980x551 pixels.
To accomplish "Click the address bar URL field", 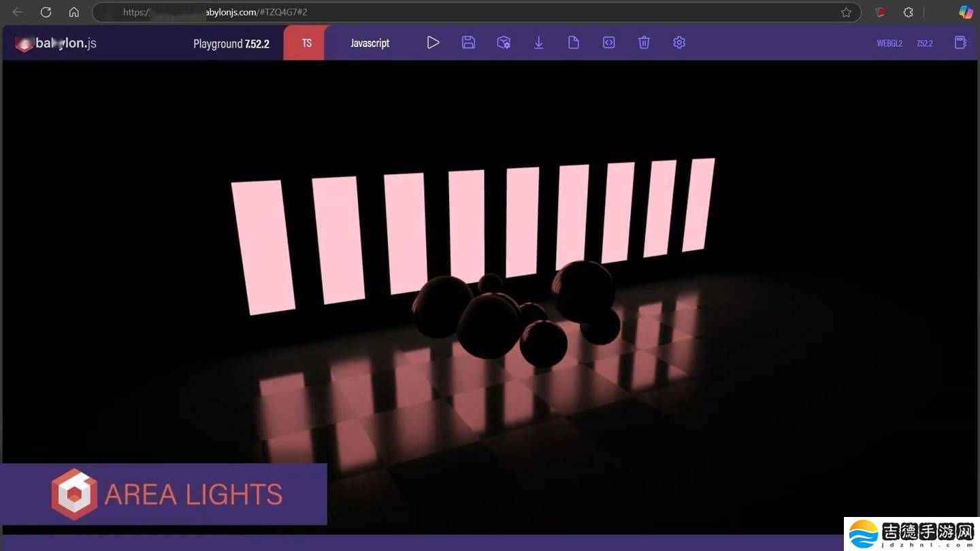I will 476,12.
